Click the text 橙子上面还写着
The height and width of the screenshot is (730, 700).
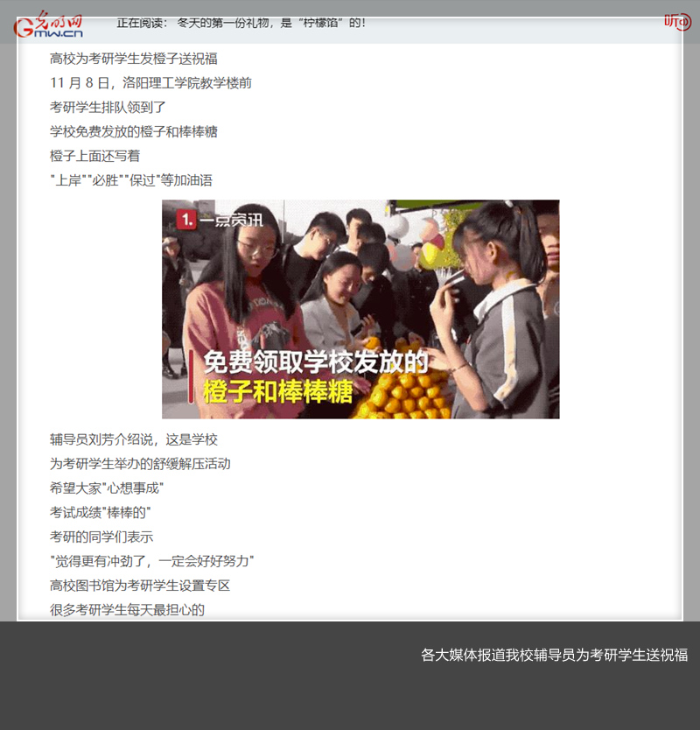(94, 156)
